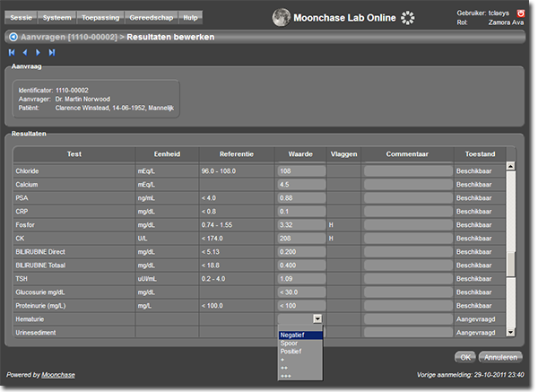The width and height of the screenshot is (538, 392).
Task: Click the Chloride comment field
Action: pos(408,171)
